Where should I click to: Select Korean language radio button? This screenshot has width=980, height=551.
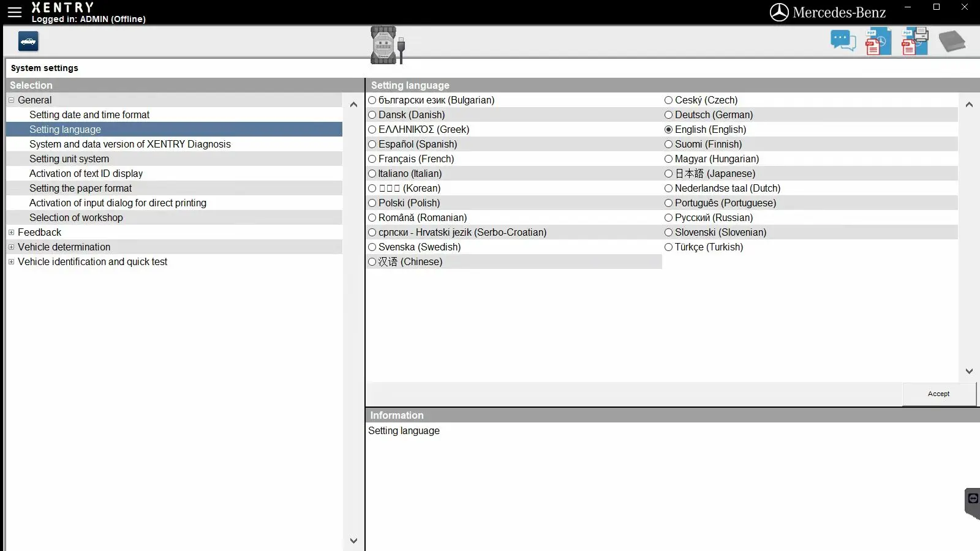(x=372, y=188)
